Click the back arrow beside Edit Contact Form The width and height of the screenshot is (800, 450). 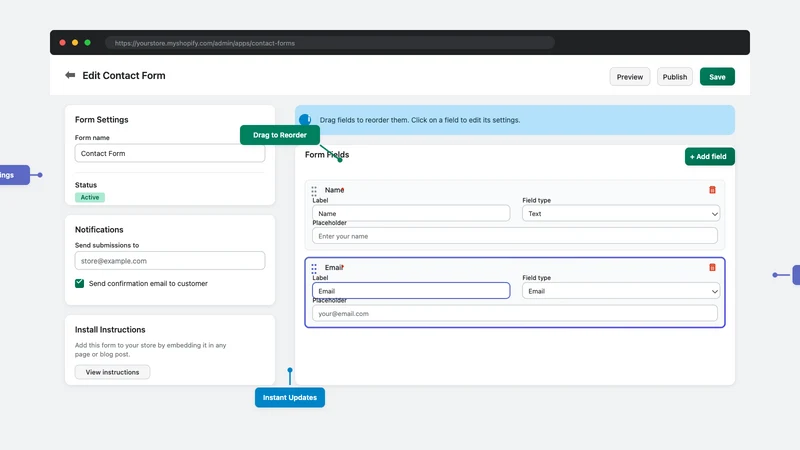point(70,76)
